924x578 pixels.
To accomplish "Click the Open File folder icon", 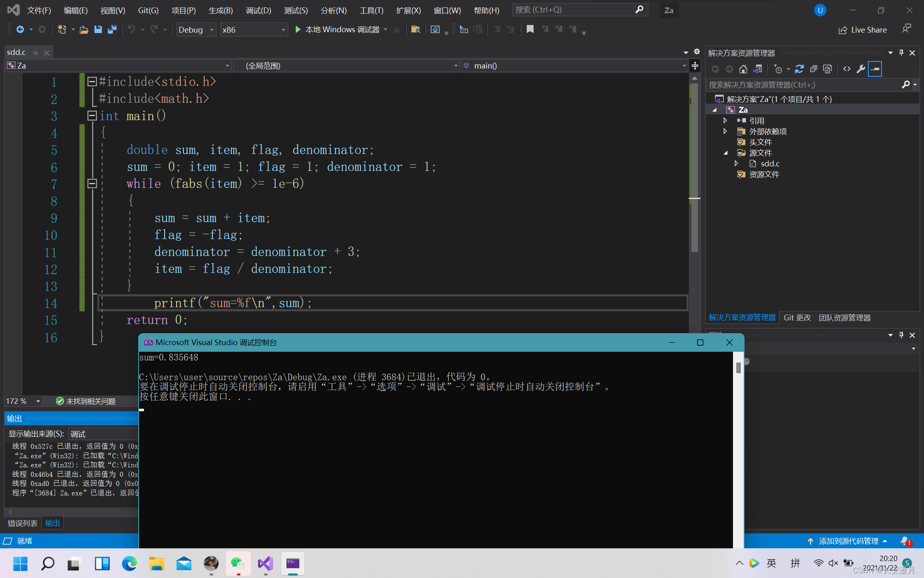I will [x=84, y=29].
